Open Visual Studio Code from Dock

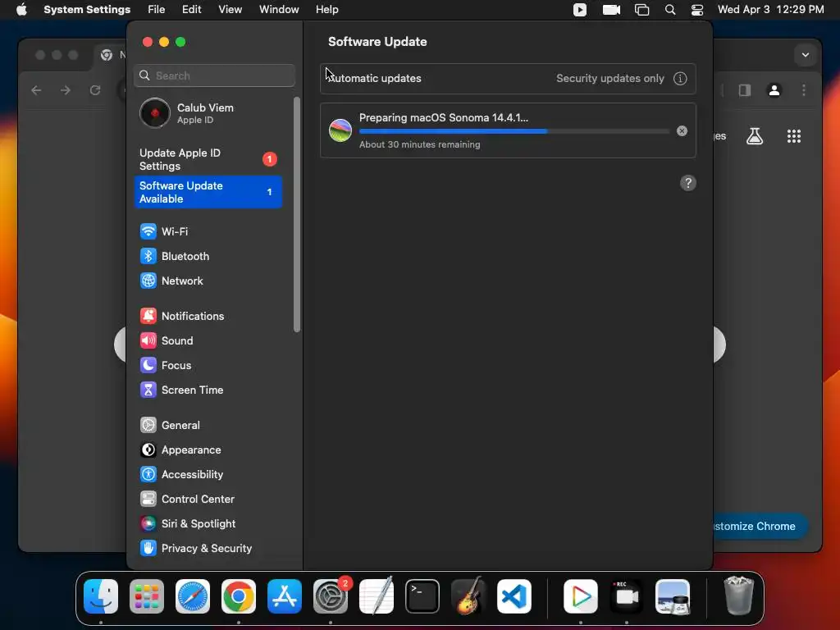514,596
